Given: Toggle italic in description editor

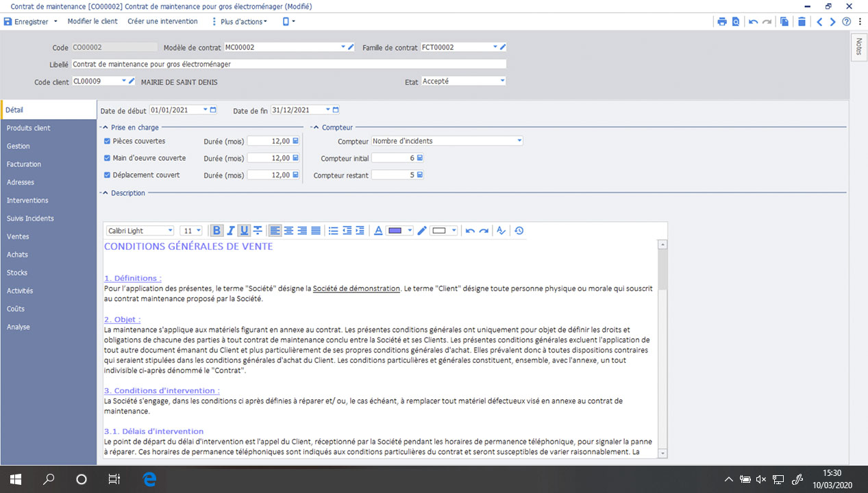Looking at the screenshot, I should click(x=231, y=231).
